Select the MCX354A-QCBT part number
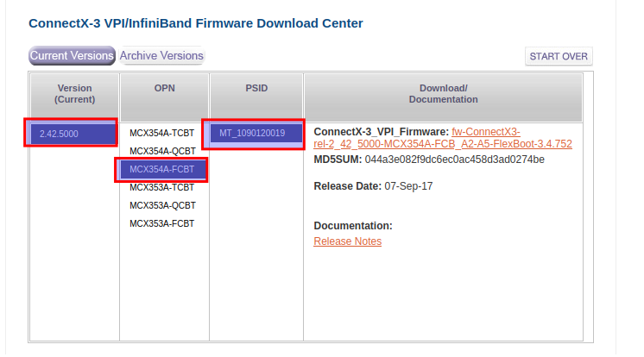 click(x=162, y=151)
